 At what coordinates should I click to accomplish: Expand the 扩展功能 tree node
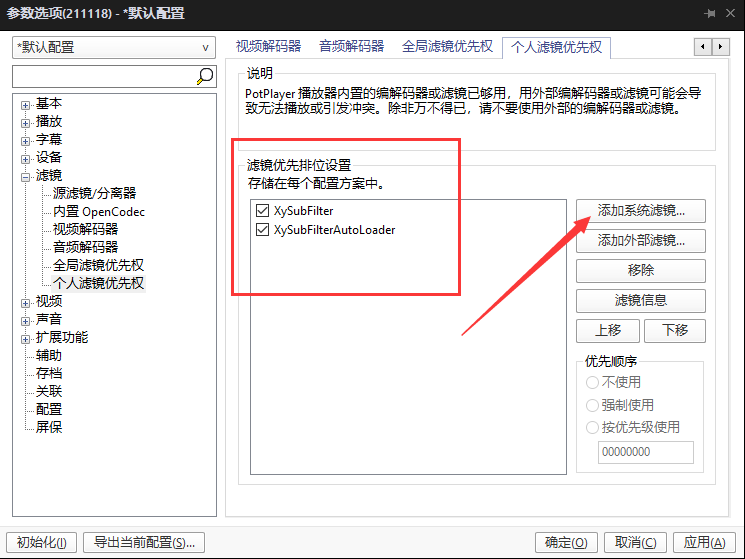pos(25,339)
